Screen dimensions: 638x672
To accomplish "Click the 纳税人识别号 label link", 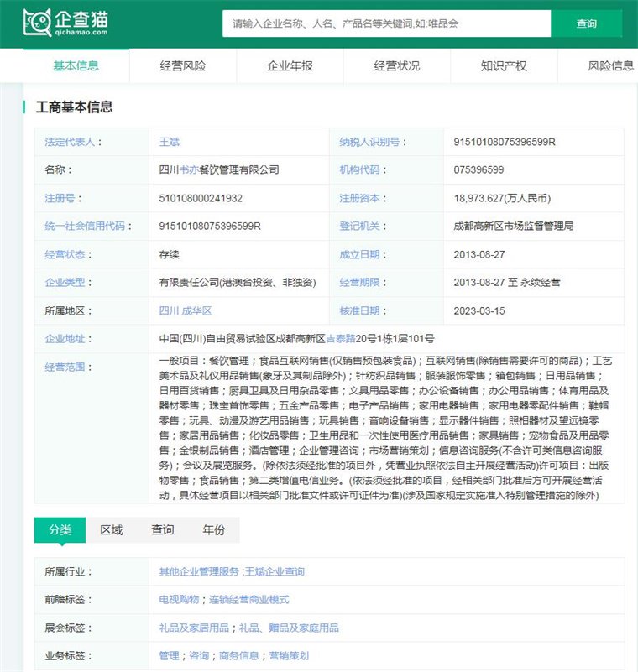I will (369, 142).
